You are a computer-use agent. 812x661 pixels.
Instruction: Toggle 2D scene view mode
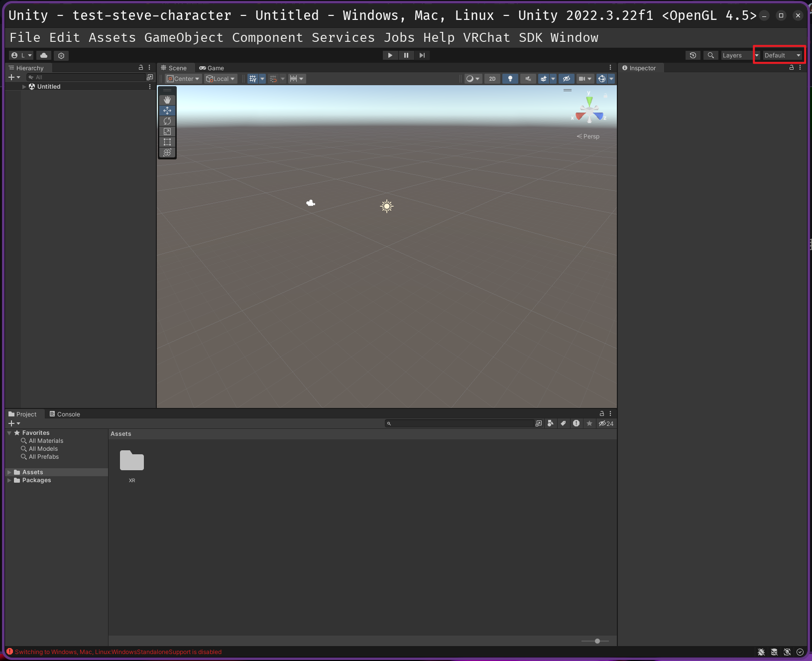click(492, 79)
